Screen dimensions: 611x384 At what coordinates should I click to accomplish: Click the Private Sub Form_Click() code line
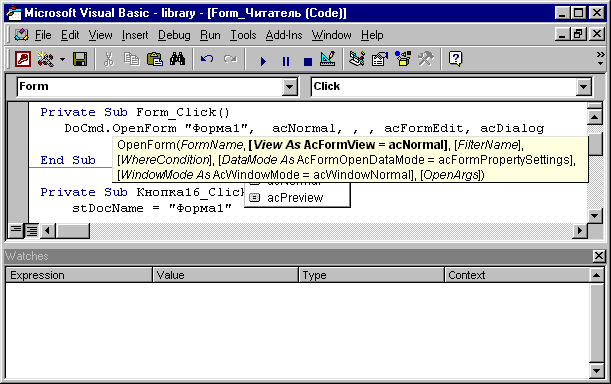[x=135, y=112]
